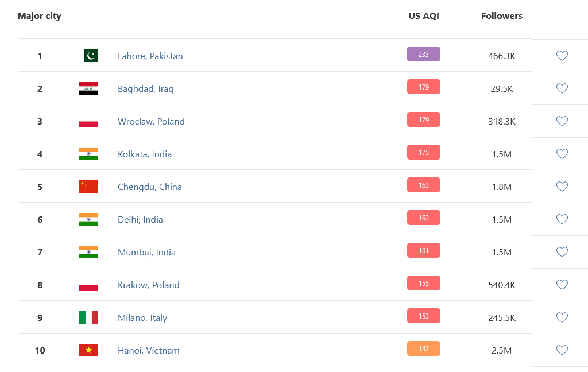The width and height of the screenshot is (588, 372).
Task: Open the Lahore, Pakistan link
Action: 150,56
